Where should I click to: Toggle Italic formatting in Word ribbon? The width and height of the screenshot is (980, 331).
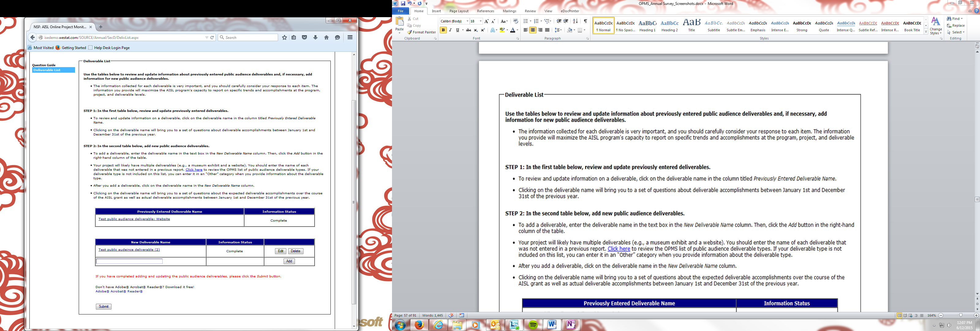click(x=450, y=30)
